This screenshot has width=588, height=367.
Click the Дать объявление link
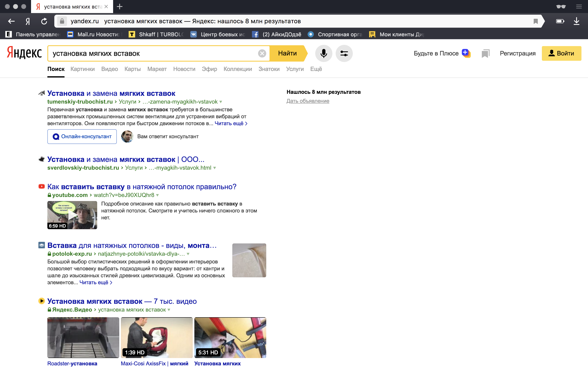308,101
